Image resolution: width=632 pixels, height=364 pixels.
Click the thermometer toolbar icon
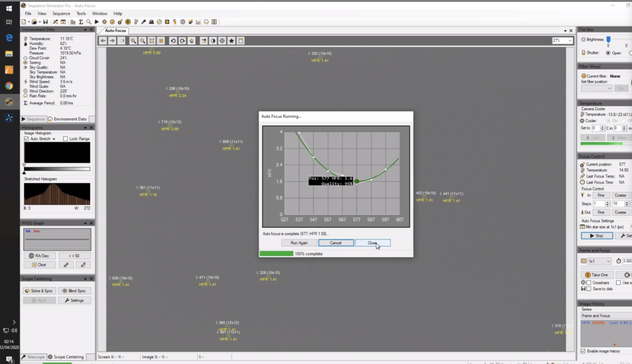pyautogui.click(x=136, y=22)
